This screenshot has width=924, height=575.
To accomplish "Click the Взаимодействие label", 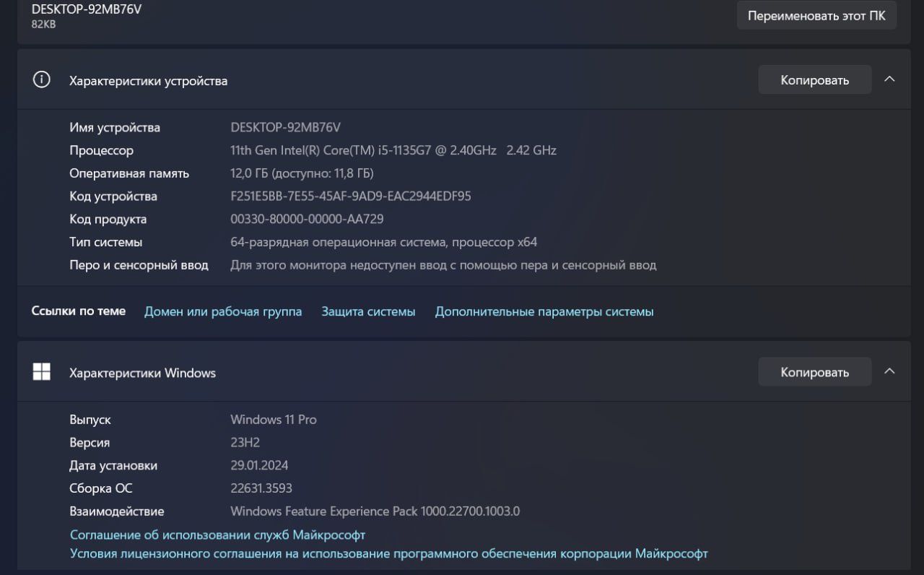I will 117,511.
